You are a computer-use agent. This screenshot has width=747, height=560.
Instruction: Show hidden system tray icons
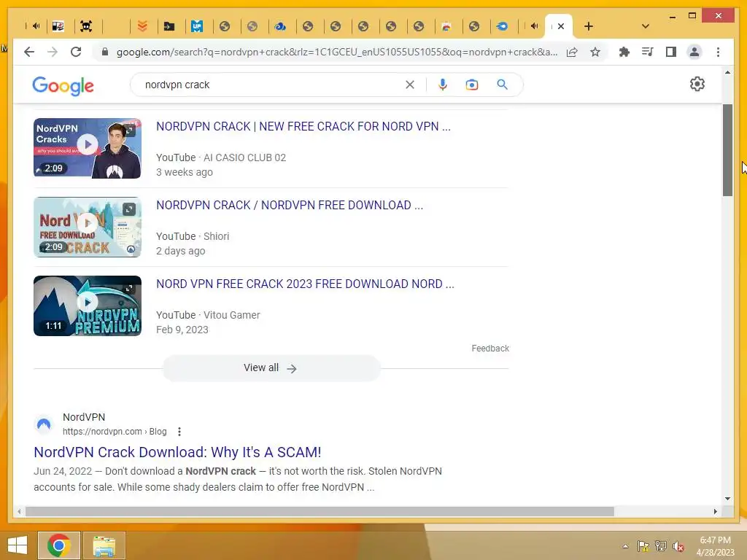coord(625,546)
